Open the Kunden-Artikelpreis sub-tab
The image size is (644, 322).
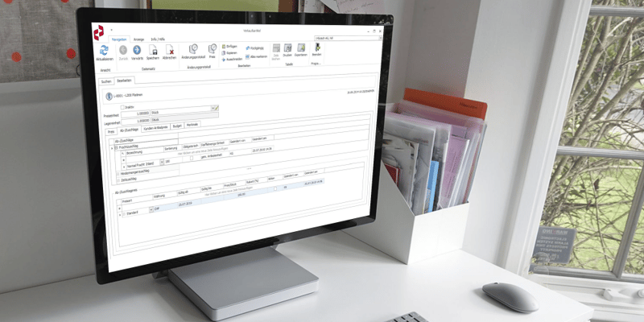click(x=156, y=128)
